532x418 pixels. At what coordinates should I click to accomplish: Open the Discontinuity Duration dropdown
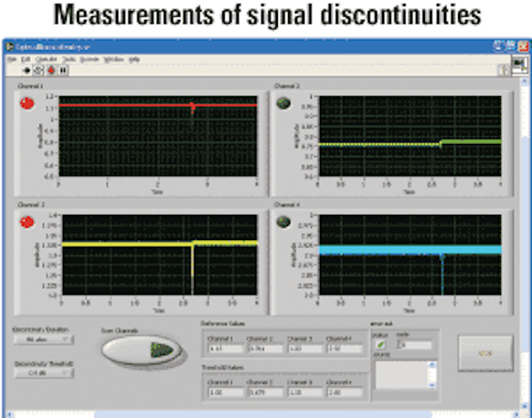tap(44, 340)
